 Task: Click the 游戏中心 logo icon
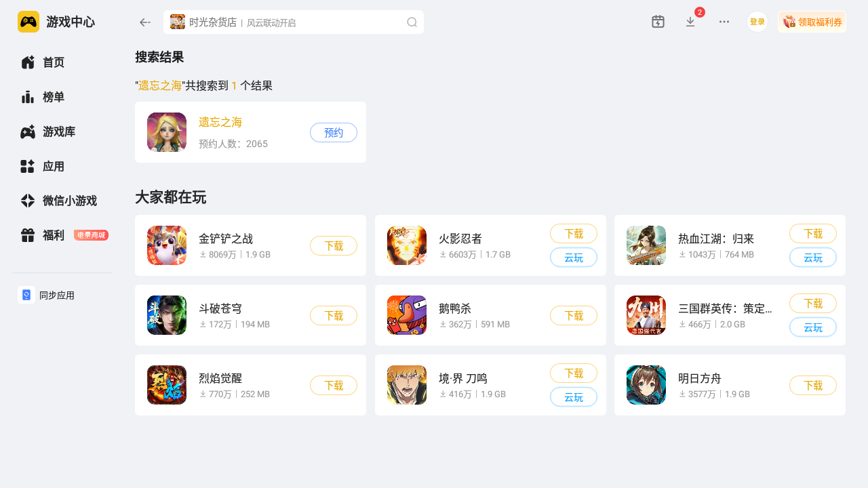click(28, 22)
